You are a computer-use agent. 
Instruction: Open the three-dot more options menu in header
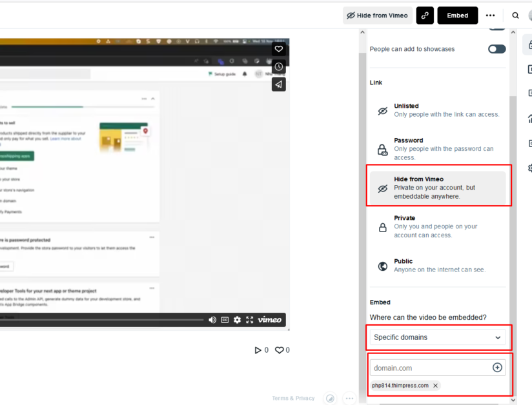point(490,15)
